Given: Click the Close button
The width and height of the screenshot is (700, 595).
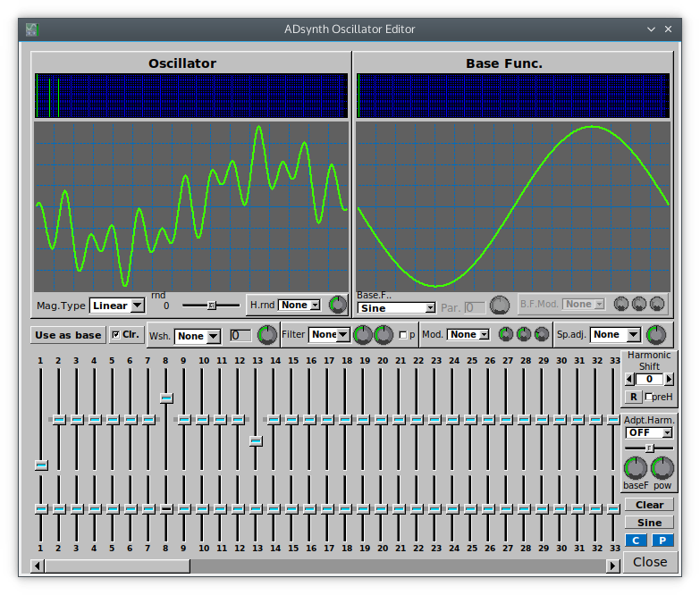Looking at the screenshot, I should 650,562.
